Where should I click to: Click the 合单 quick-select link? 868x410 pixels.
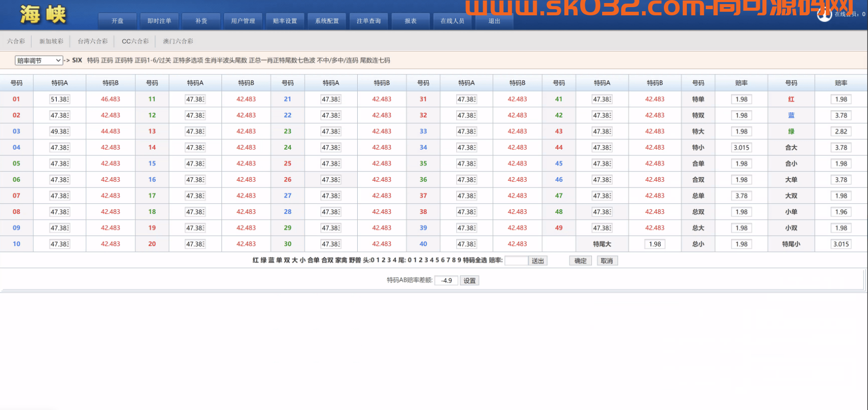click(x=313, y=260)
